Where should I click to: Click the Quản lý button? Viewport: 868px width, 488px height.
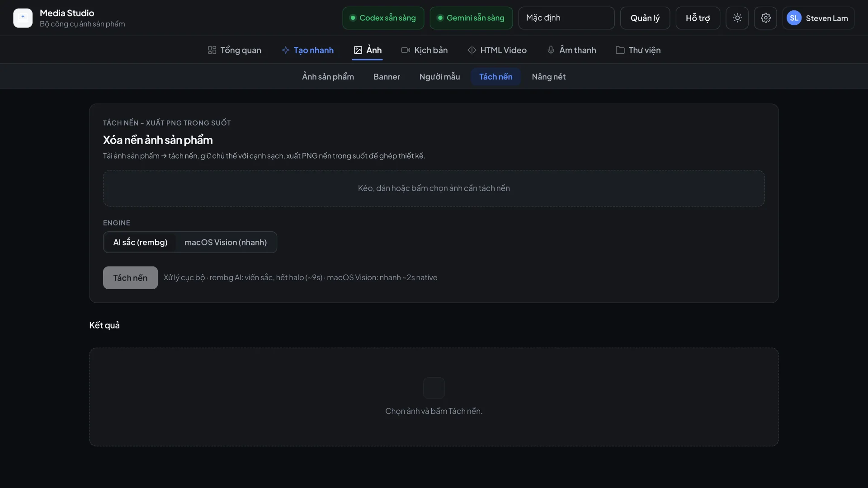coord(645,18)
